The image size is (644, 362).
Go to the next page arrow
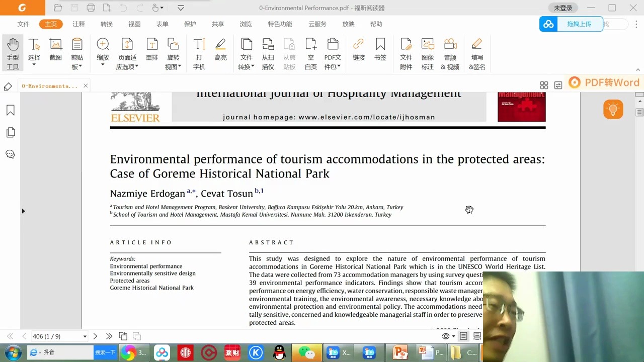coord(95,336)
